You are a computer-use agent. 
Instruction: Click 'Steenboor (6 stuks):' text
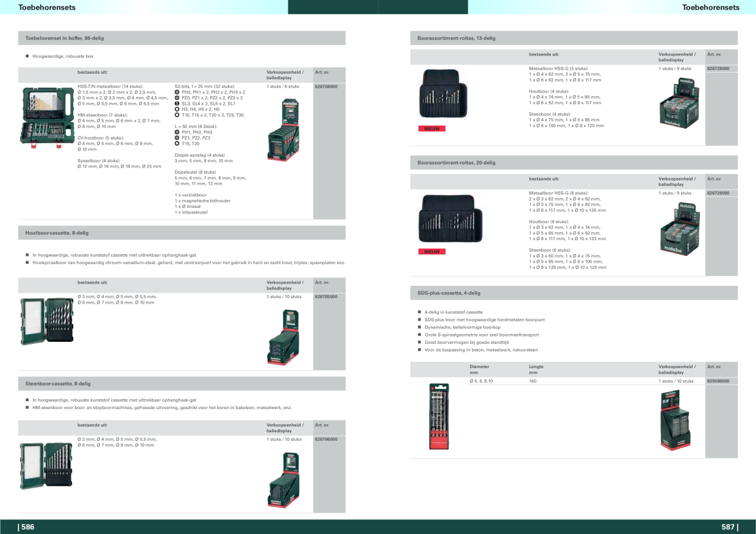click(x=549, y=250)
